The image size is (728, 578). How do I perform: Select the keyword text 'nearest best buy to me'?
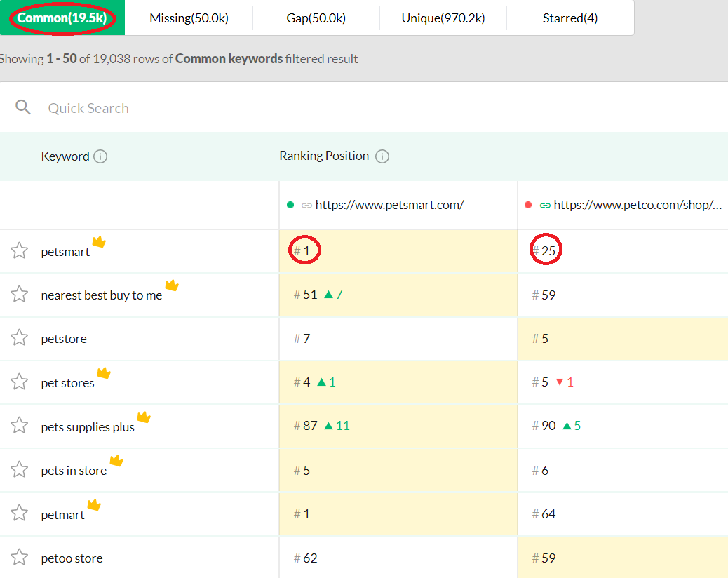[x=101, y=296]
